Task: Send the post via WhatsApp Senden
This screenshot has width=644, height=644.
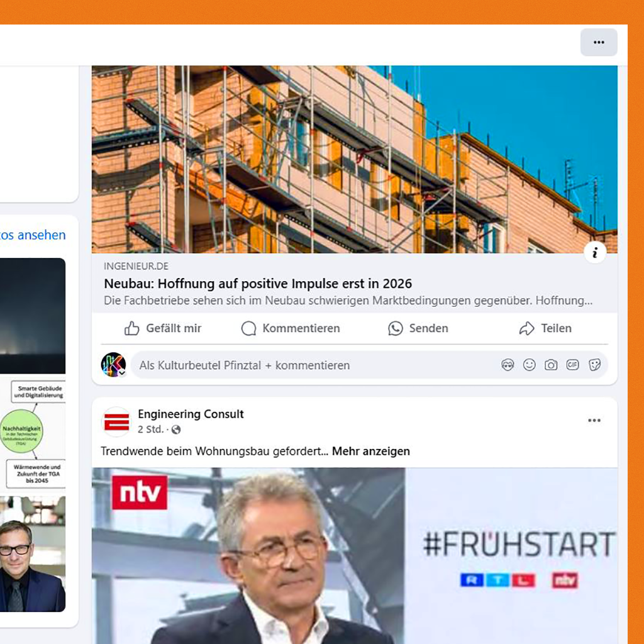Action: coord(418,328)
